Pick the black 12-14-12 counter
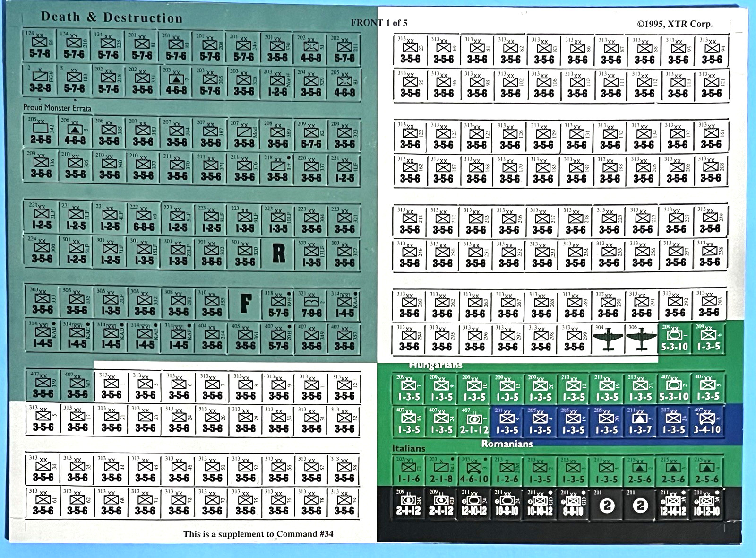The image size is (756, 558). pos(673,503)
